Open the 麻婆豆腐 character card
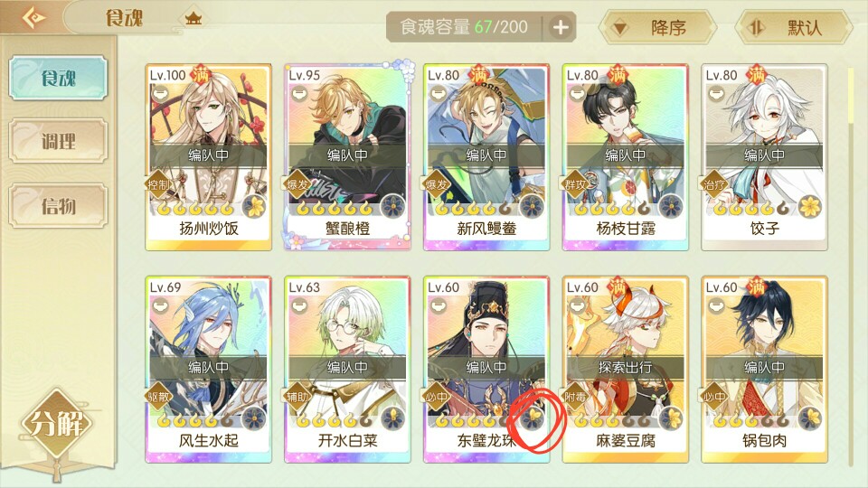 625,369
